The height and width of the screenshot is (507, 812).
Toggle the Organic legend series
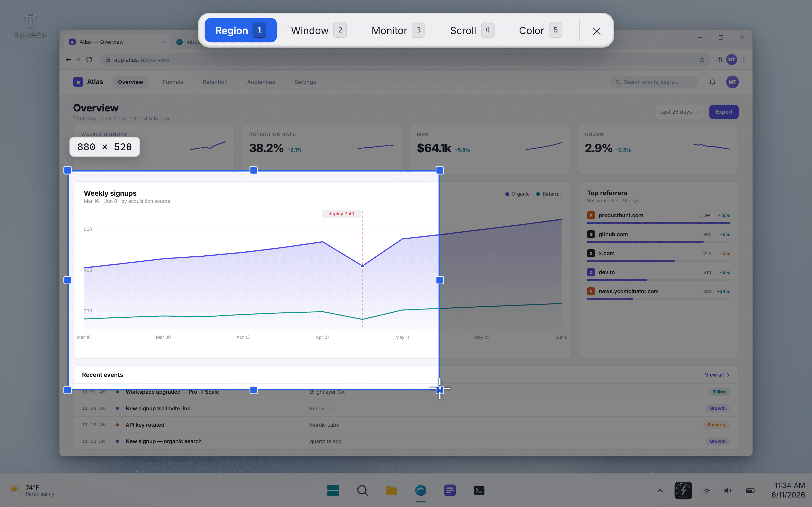click(517, 194)
